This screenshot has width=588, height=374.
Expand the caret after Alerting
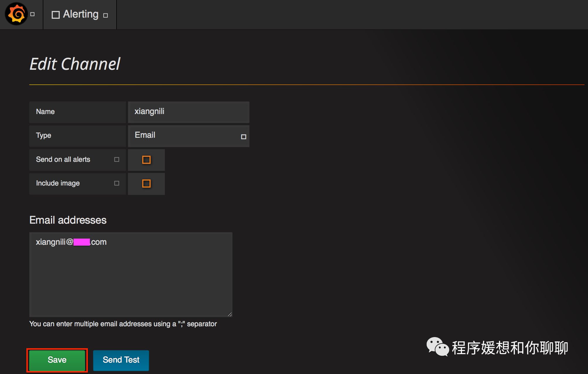click(106, 15)
